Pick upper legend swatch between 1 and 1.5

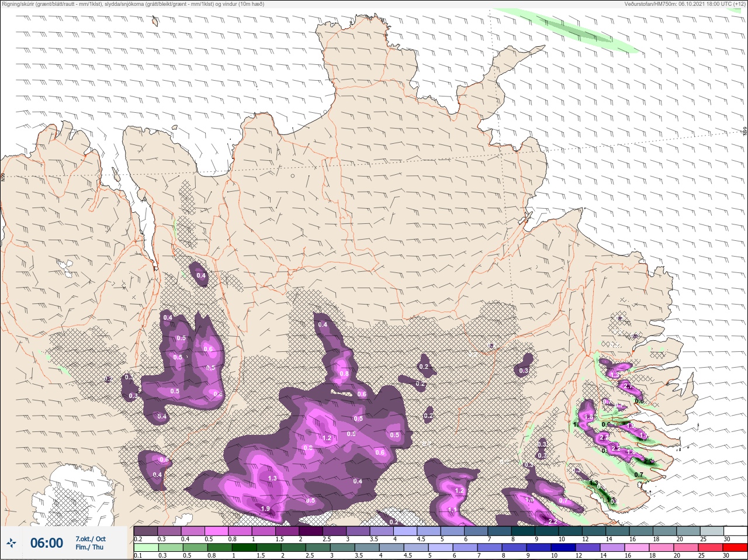(x=264, y=531)
